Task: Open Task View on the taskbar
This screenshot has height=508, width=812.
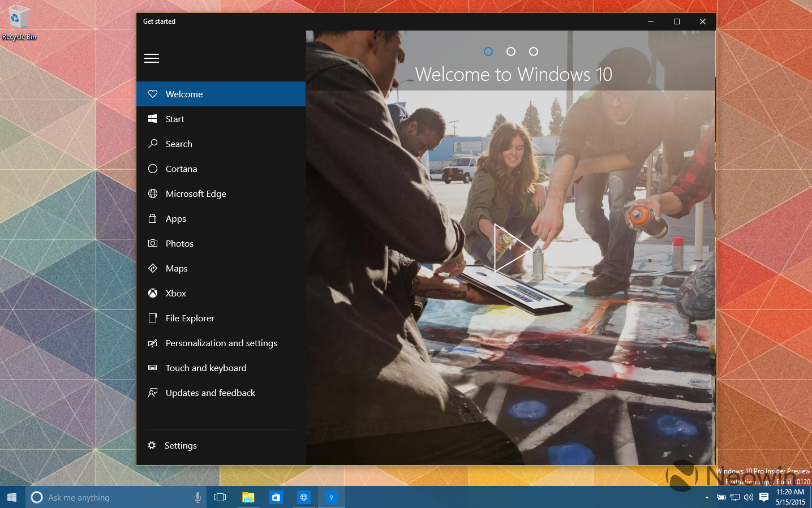Action: click(220, 497)
